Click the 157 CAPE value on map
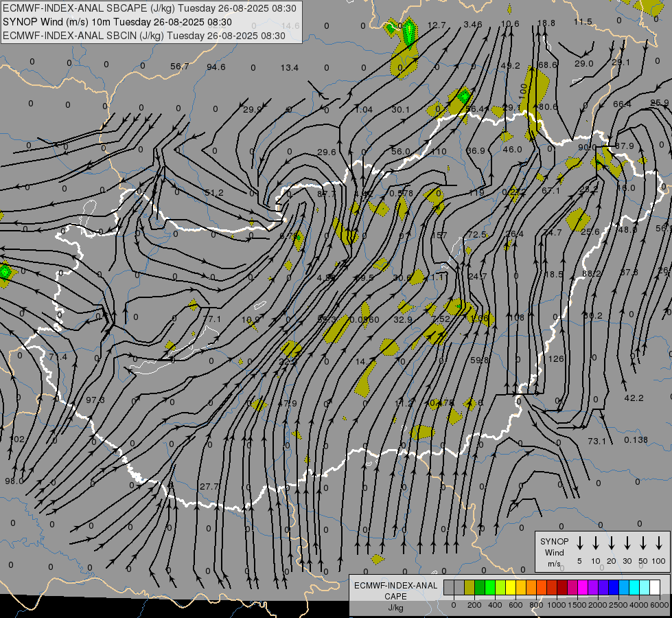Image resolution: width=672 pixels, height=618 pixels. point(439,235)
